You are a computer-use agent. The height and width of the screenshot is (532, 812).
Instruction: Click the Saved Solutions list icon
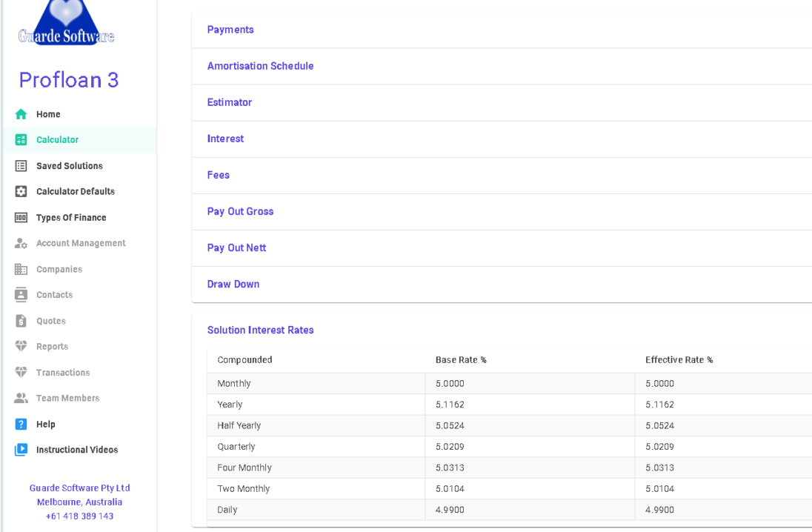coord(21,166)
